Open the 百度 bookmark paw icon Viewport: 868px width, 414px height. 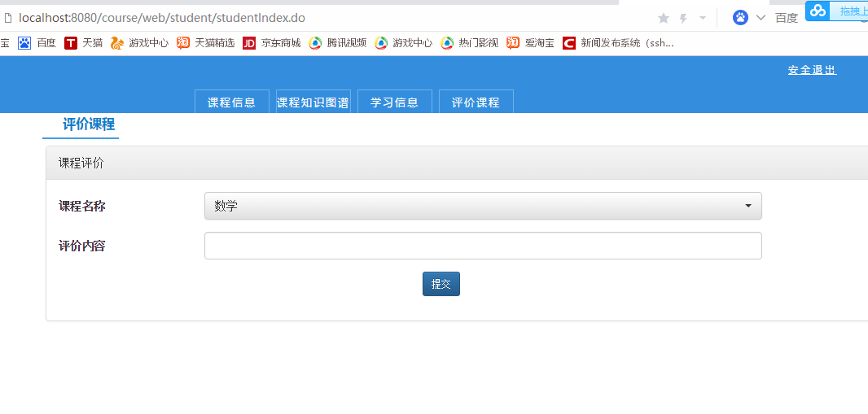point(24,43)
